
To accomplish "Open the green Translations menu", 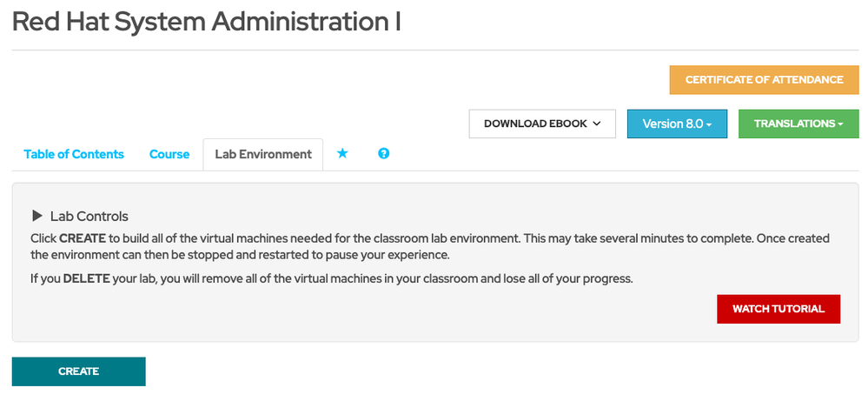I will 796,124.
